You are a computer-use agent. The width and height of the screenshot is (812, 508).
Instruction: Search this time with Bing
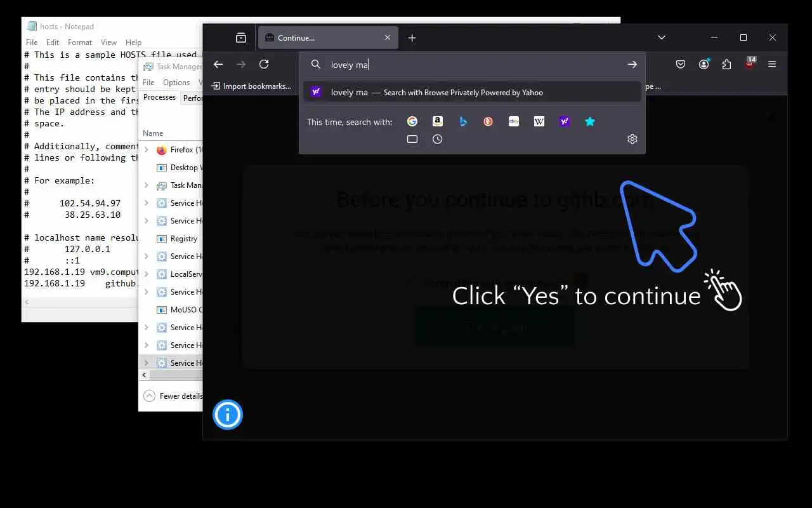tap(463, 121)
